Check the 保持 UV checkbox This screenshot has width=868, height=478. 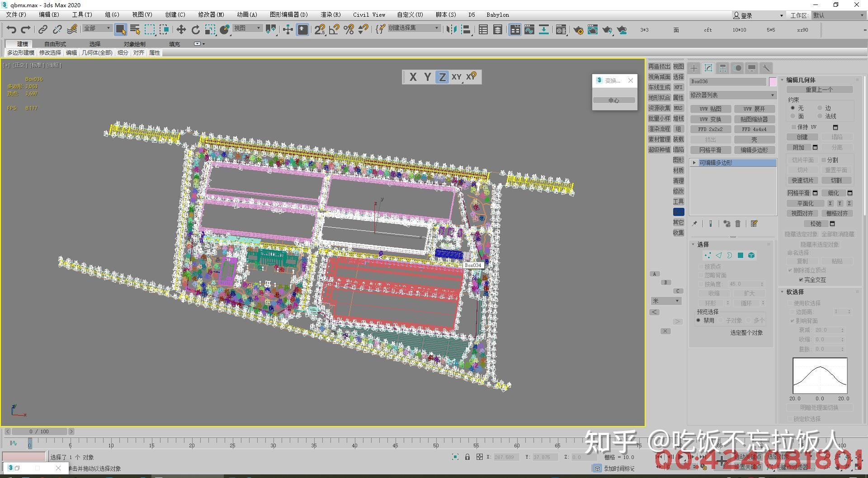point(793,127)
